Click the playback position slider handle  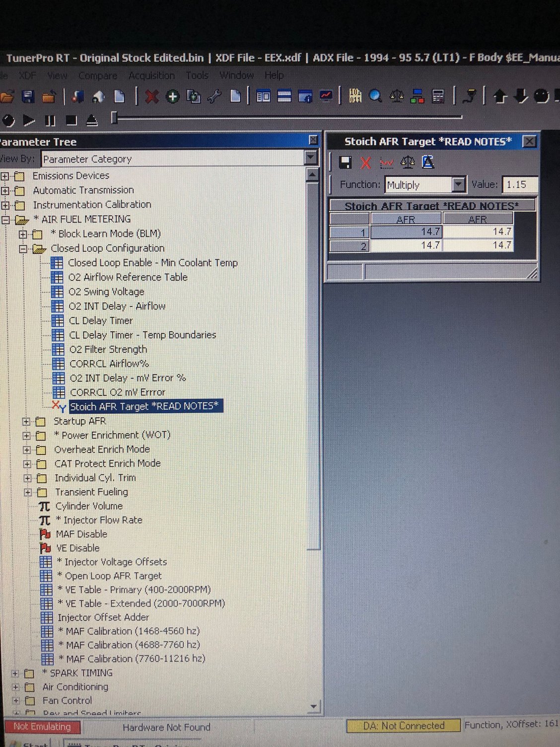pos(114,118)
